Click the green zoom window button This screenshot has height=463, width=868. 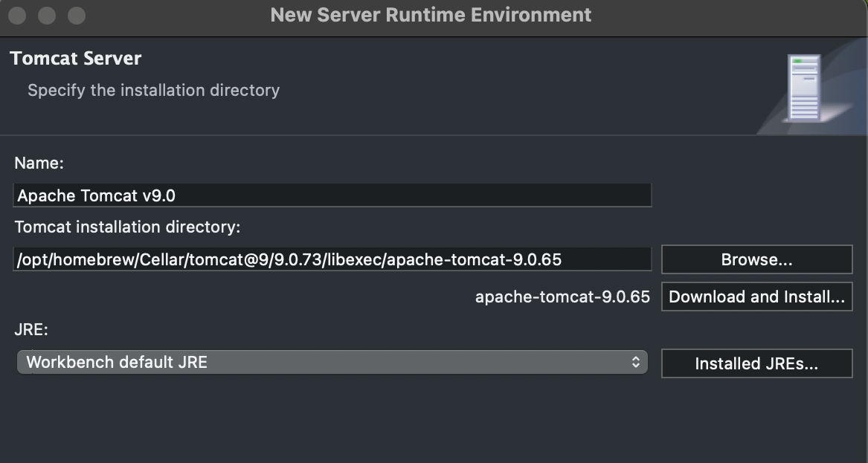pos(77,16)
